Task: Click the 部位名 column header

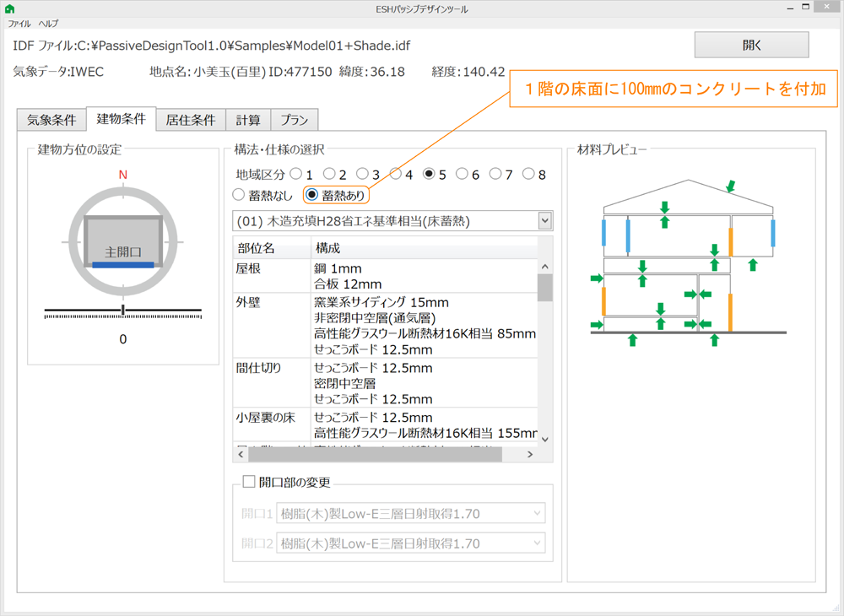Action: coord(272,248)
